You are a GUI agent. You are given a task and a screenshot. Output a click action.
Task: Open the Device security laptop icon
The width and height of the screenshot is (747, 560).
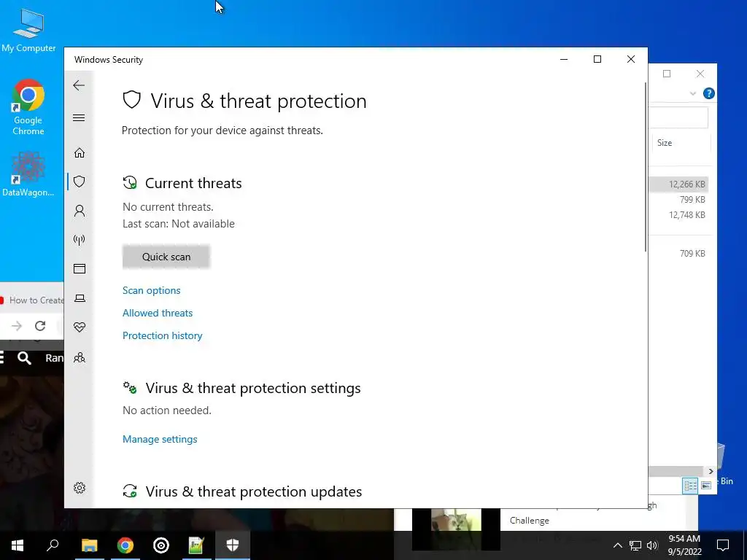80,298
